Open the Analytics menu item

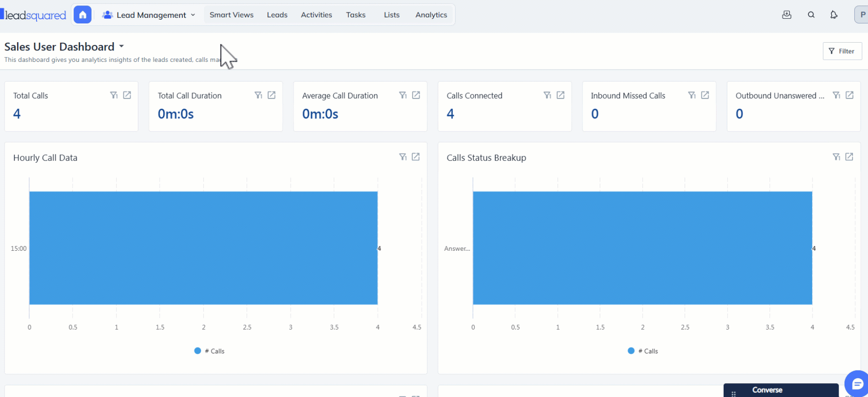pyautogui.click(x=431, y=15)
